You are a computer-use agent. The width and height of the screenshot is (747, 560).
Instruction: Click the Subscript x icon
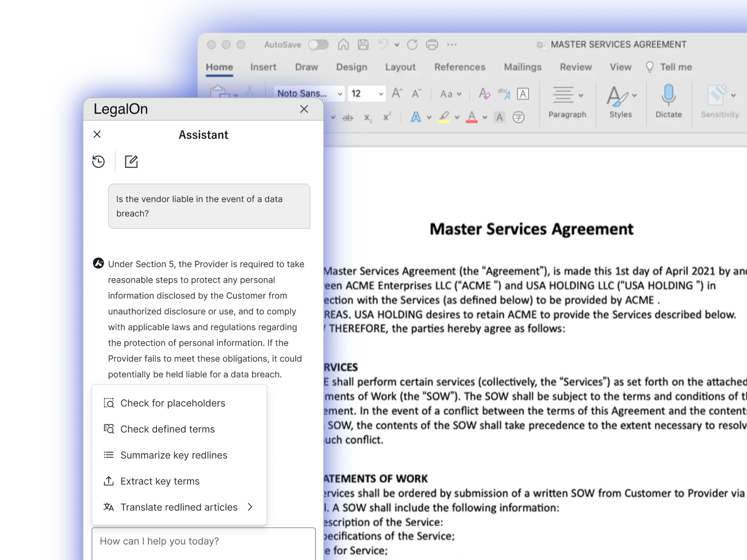click(x=368, y=117)
